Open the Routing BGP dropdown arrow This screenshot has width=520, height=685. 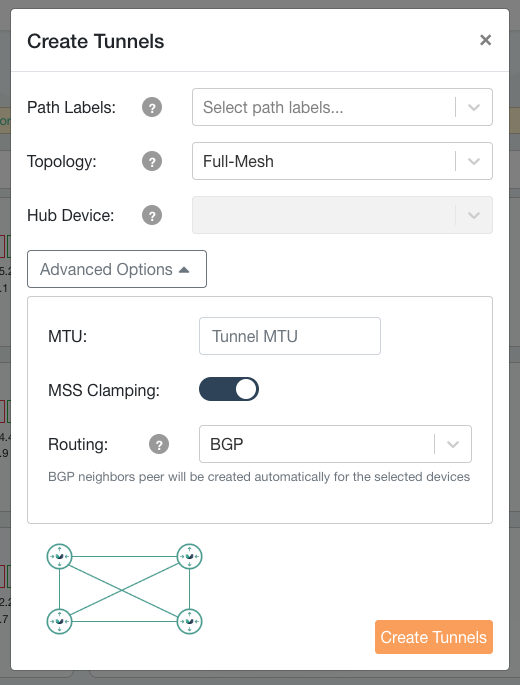tap(453, 444)
